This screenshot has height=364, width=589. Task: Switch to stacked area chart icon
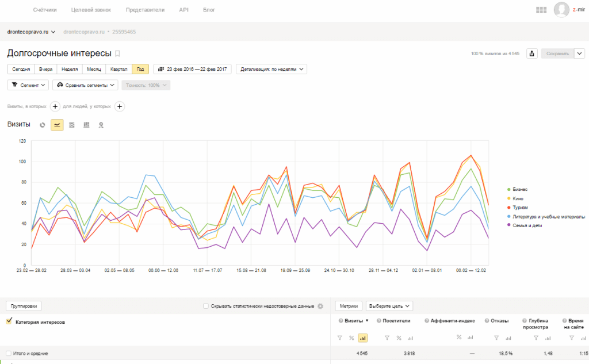click(x=71, y=125)
